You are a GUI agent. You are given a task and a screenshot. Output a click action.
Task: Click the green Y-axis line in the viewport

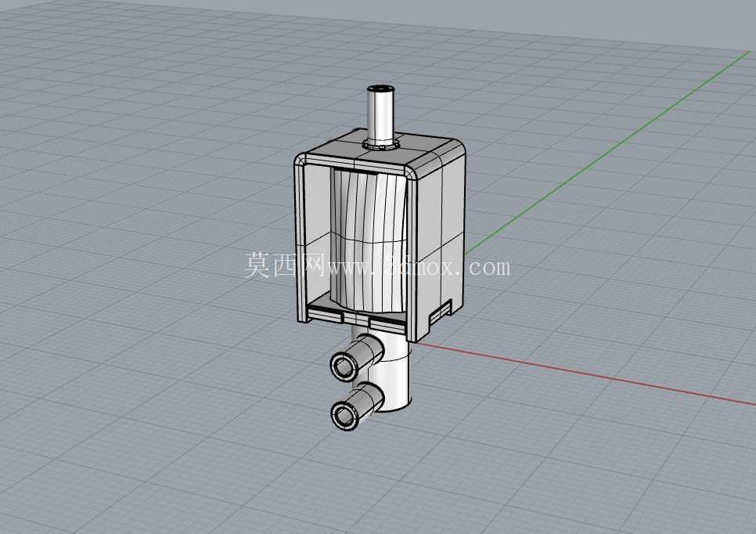608,153
